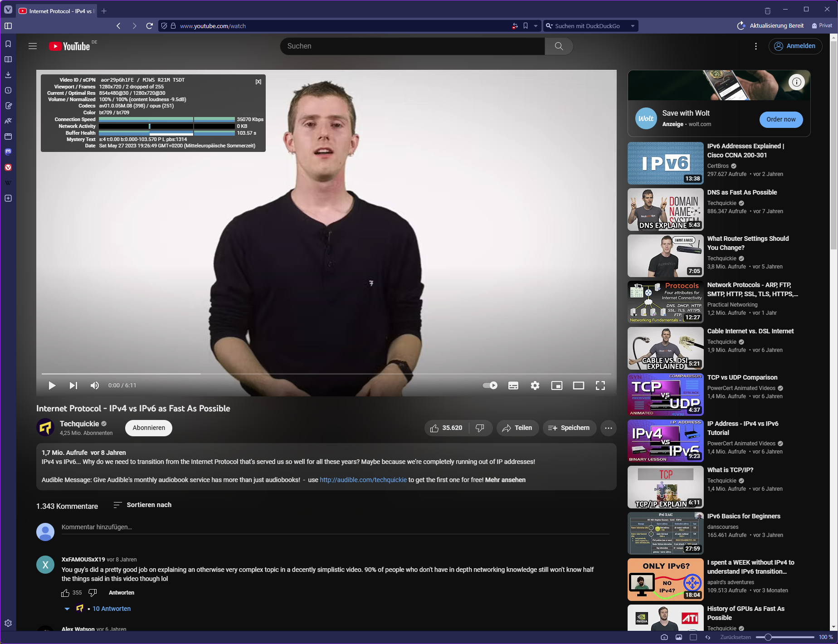Mute the video volume
The height and width of the screenshot is (644, 838).
pyautogui.click(x=95, y=385)
